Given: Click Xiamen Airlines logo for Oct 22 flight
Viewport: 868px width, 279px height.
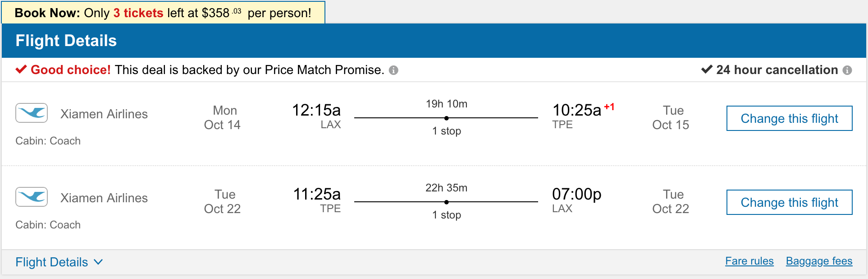Looking at the screenshot, I should 32,197.
